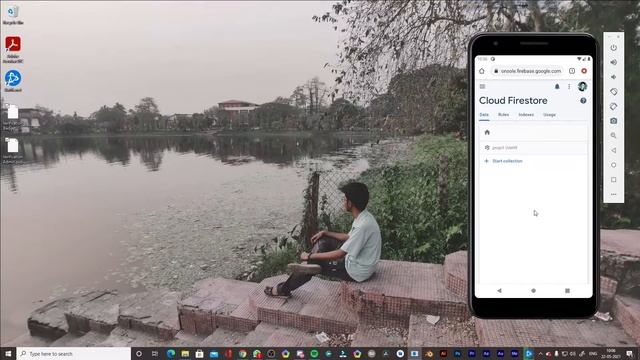Click the emulator volume up button

pyautogui.click(x=613, y=62)
